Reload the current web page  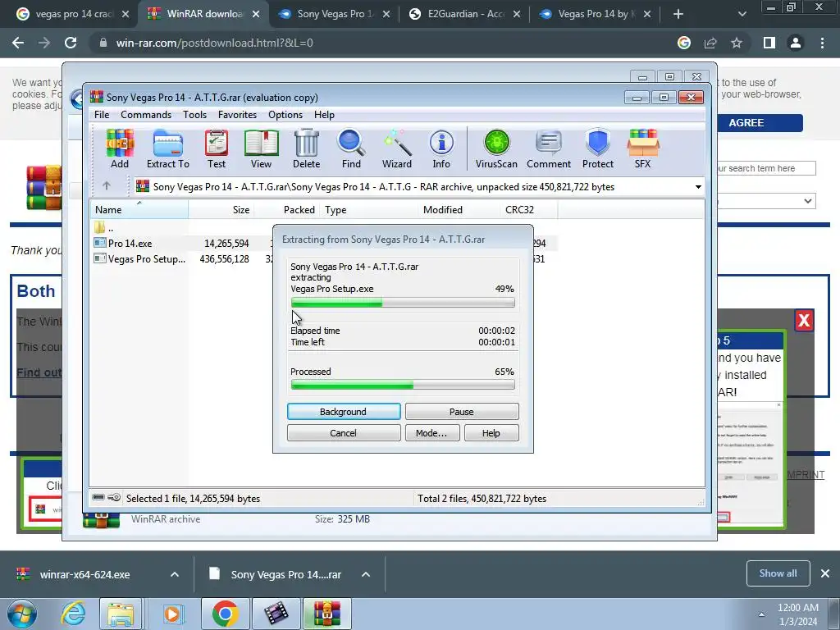point(71,43)
